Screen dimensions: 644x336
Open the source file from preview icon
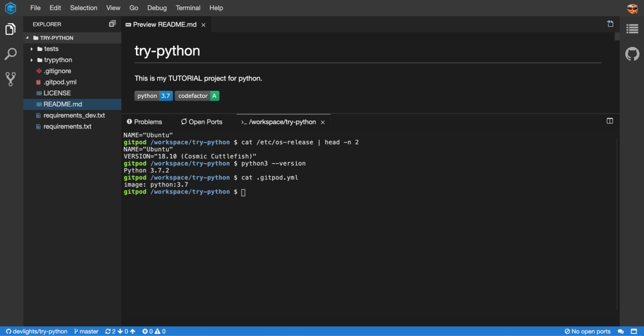click(610, 24)
